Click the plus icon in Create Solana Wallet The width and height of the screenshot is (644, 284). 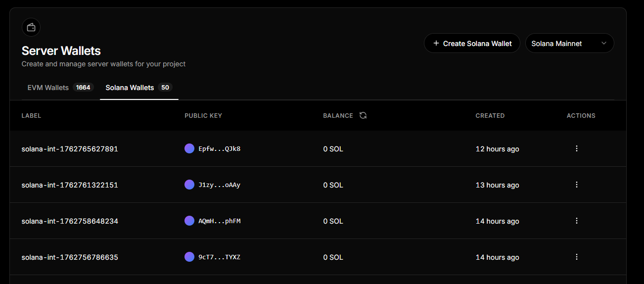[x=436, y=44]
